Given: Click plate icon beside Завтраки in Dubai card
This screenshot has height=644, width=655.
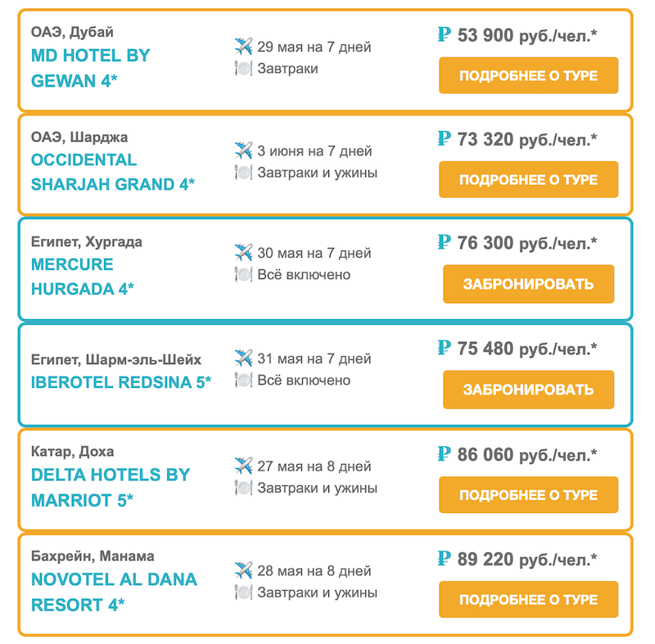Looking at the screenshot, I should coord(243,68).
